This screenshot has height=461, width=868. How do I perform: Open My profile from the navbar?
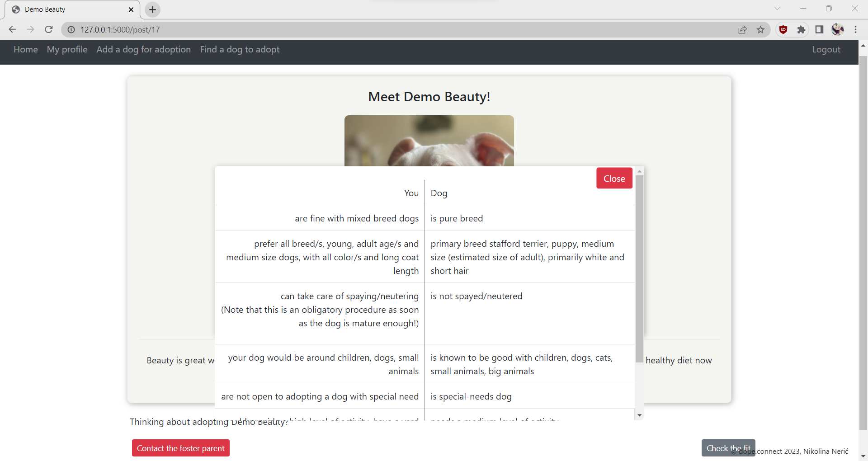[x=67, y=49]
